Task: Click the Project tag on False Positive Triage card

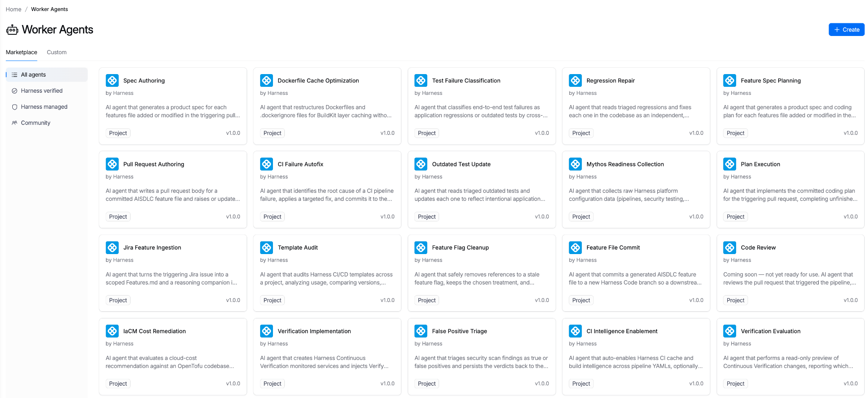Action: (x=426, y=384)
